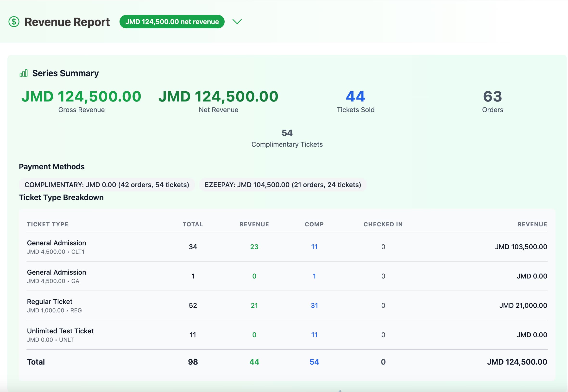Screen dimensions: 568x392
Task: Select the Payment Methods heading
Action: [52, 166]
